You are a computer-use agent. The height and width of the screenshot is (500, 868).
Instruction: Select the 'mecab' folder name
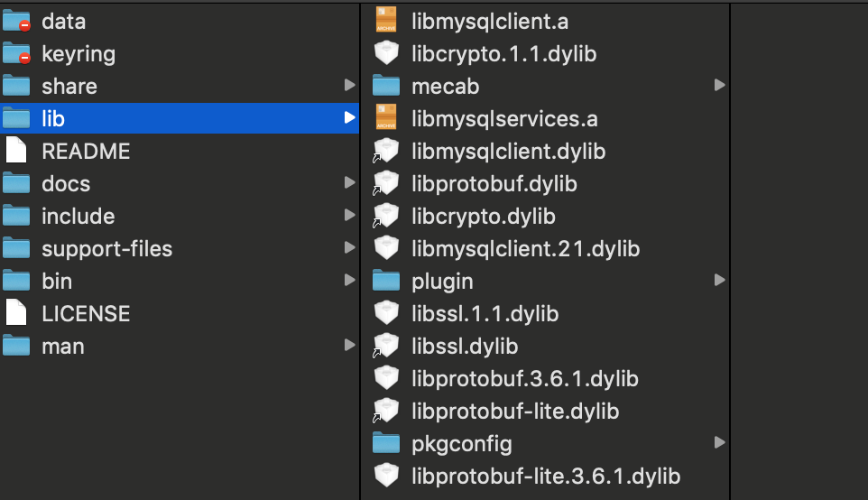coord(446,87)
